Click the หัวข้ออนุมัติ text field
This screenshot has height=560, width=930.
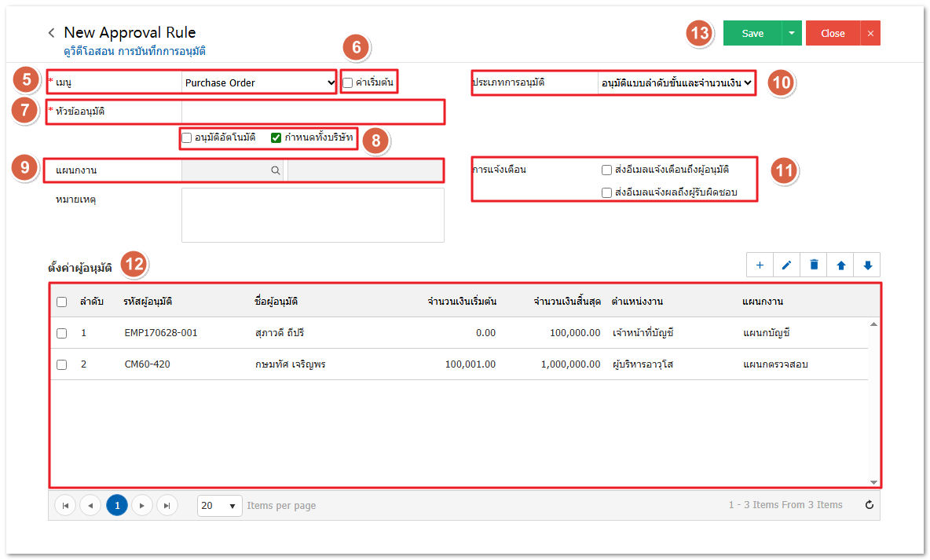click(312, 112)
